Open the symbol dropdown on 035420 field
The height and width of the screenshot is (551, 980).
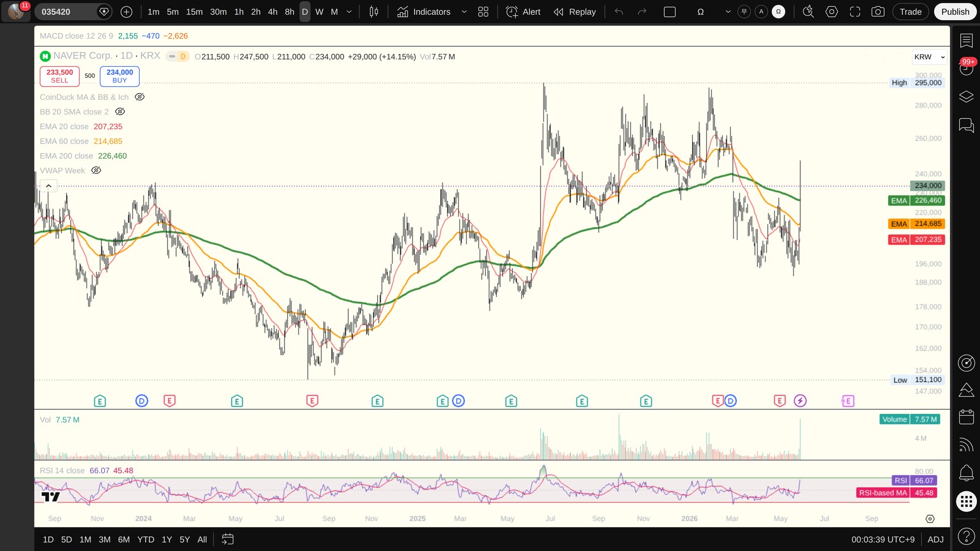[x=104, y=12]
